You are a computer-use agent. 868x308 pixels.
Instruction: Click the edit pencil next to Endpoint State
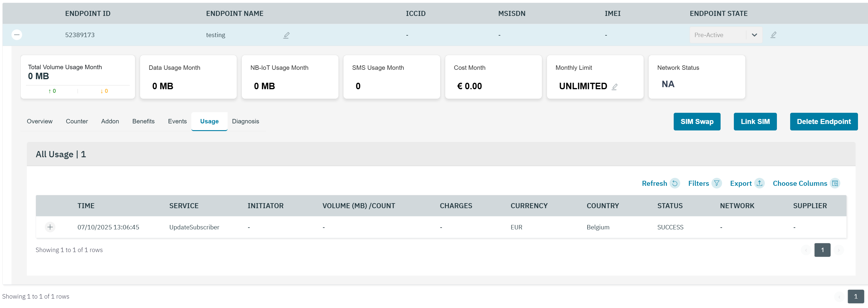pyautogui.click(x=773, y=35)
